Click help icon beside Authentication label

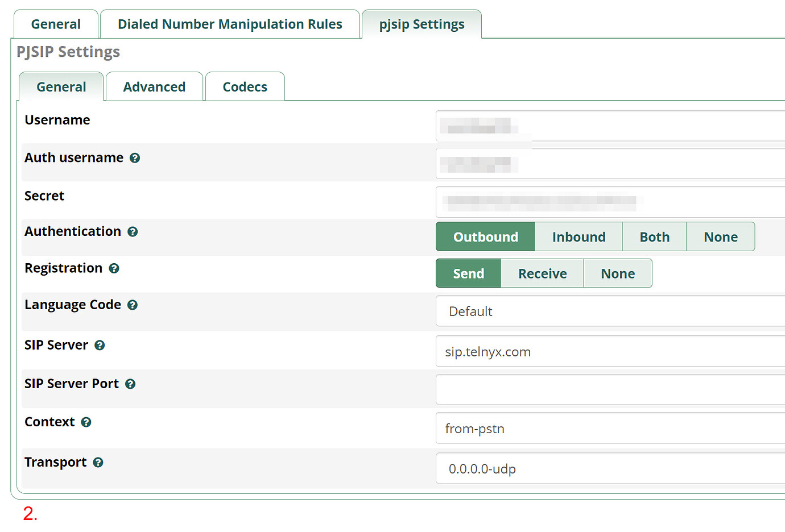point(133,232)
